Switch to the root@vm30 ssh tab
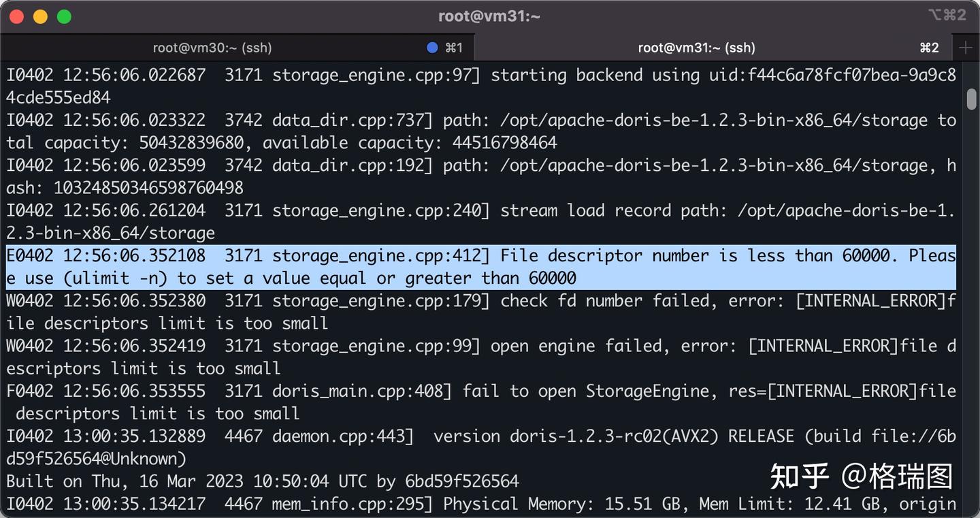Image resolution: width=980 pixels, height=518 pixels. [x=212, y=48]
